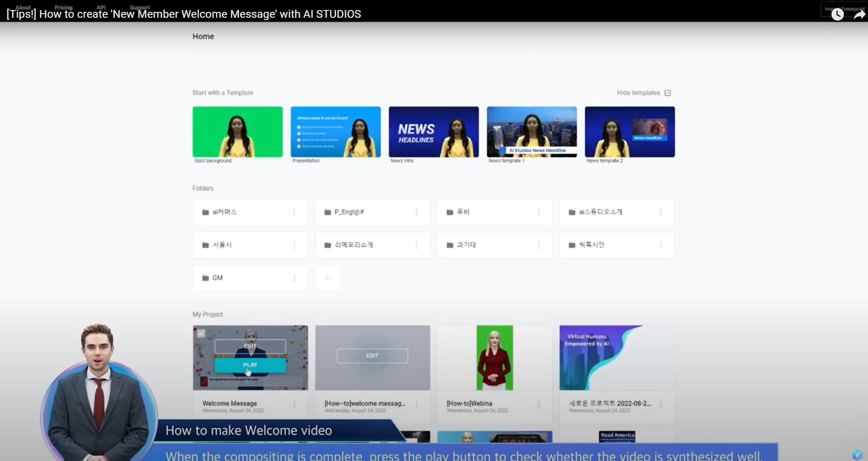This screenshot has width=868, height=461.
Task: Open the kebab menu on P_Eng!@# folder
Action: pos(417,212)
